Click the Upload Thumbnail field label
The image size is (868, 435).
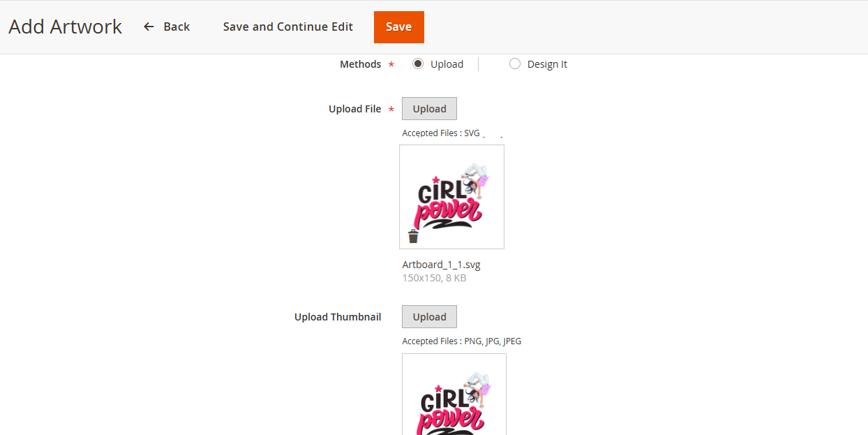338,317
